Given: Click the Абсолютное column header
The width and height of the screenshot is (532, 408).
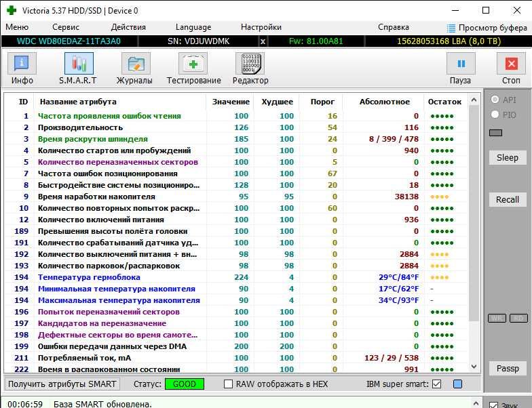Looking at the screenshot, I should click(384, 102).
